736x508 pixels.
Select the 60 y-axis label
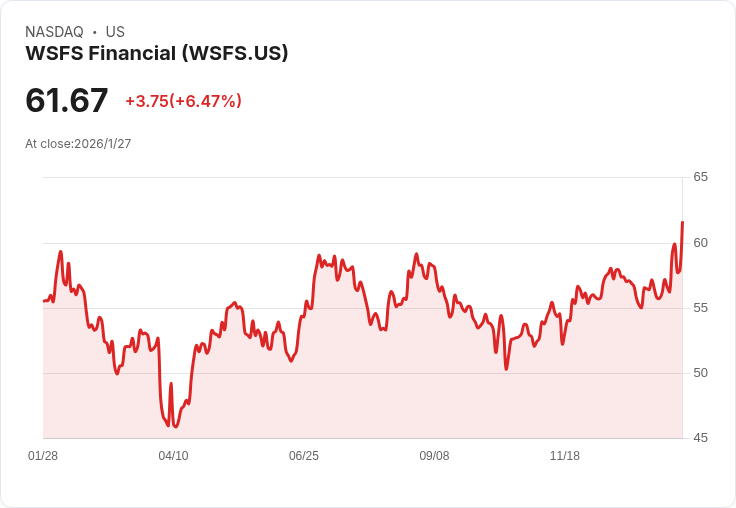click(700, 243)
